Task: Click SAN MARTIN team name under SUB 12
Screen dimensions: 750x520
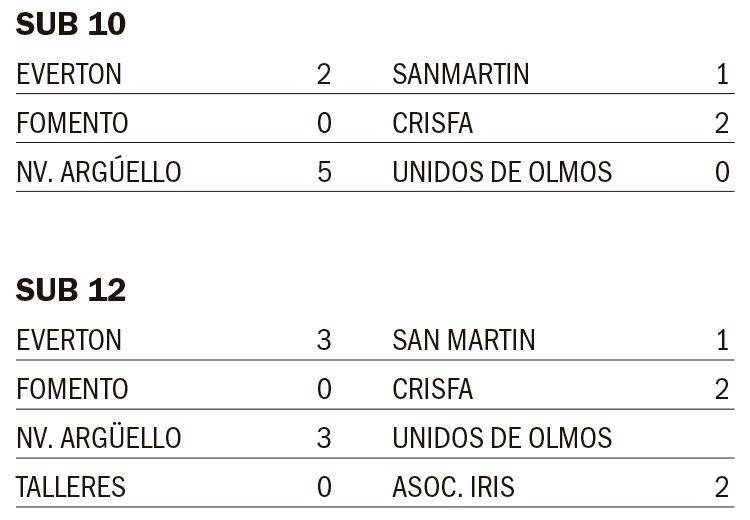Action: coord(464,340)
